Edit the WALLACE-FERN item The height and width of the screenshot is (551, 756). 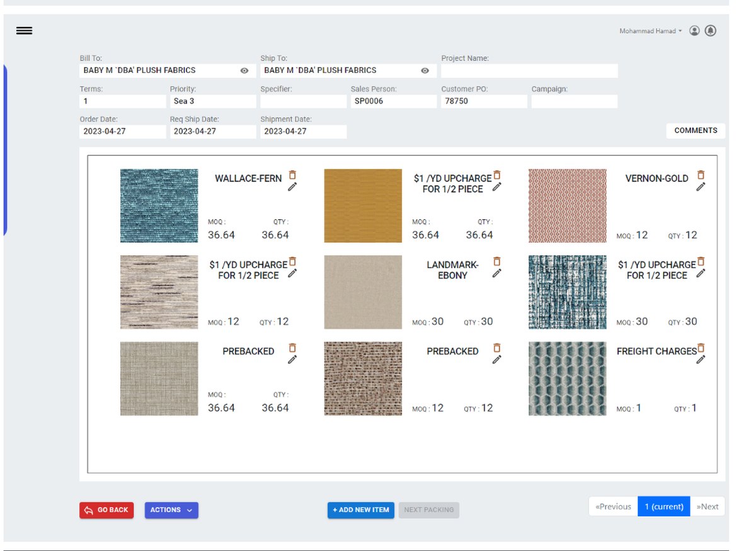(x=292, y=186)
